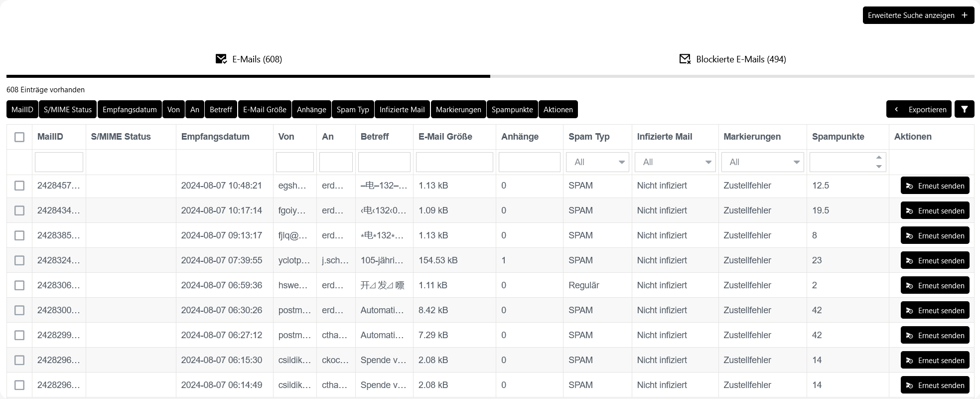Focus the Von filter input
This screenshot has height=399, width=980.
tap(295, 162)
